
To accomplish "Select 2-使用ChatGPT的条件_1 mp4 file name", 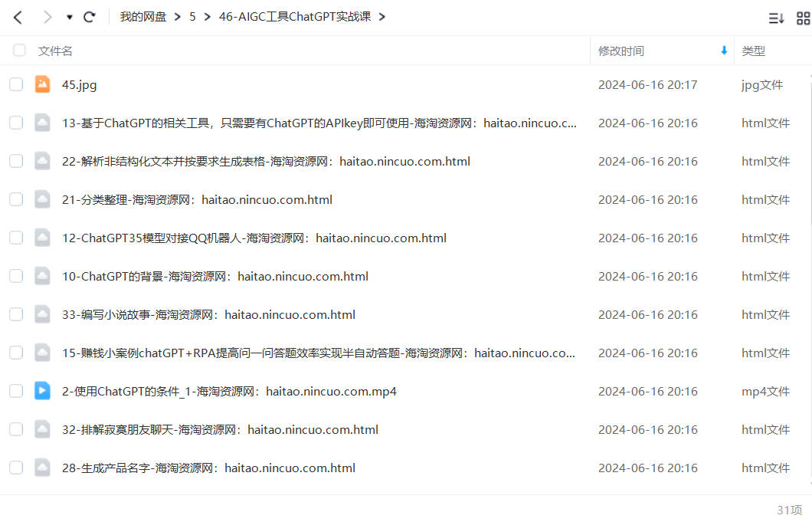I will (229, 392).
